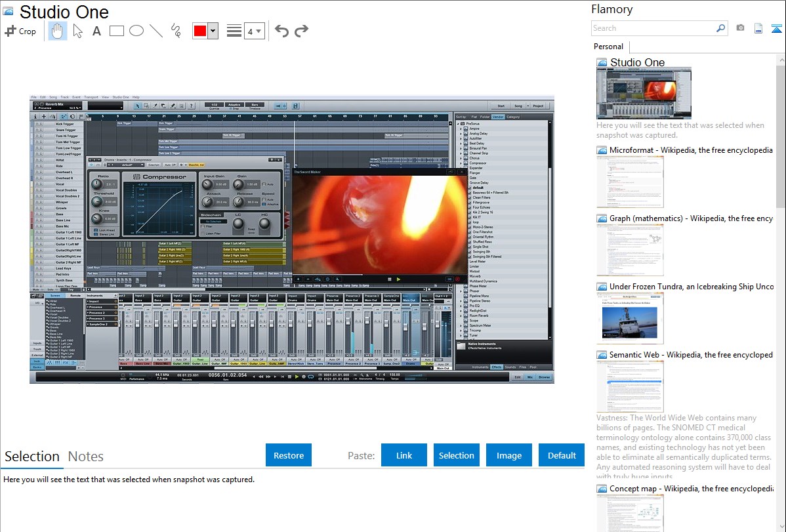
Task: Click the Image paste button
Action: click(509, 455)
